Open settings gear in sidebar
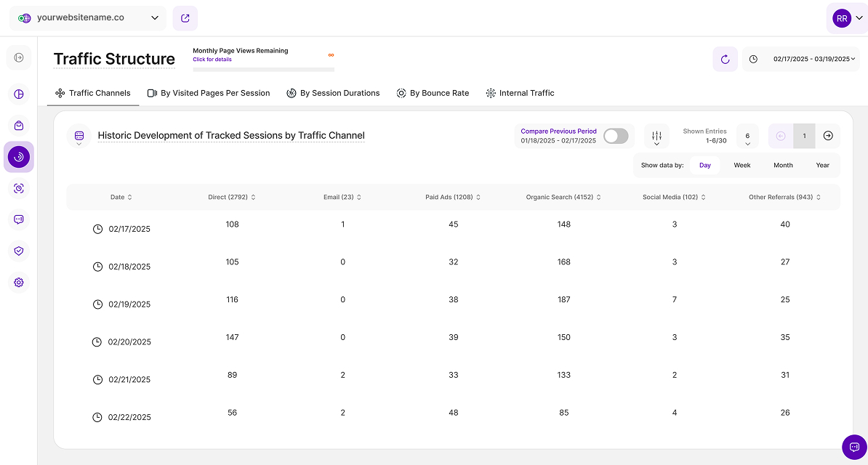Screen dimensions: 868x465 click(19, 283)
